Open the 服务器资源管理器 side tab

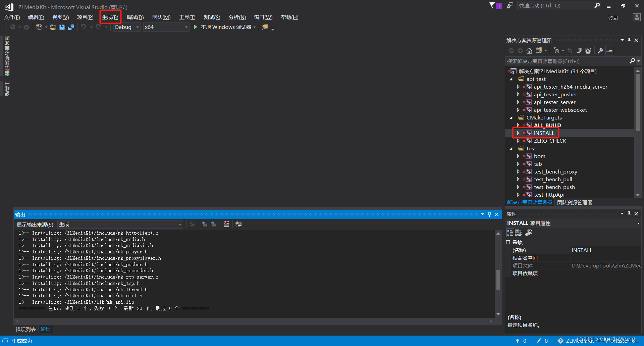pyautogui.click(x=7, y=56)
